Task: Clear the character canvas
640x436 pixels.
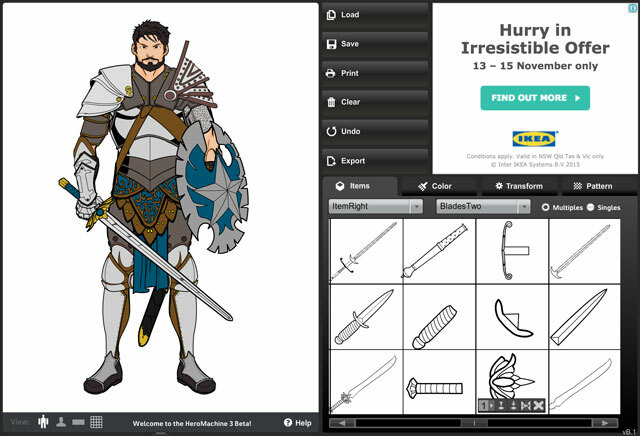Action: click(375, 102)
